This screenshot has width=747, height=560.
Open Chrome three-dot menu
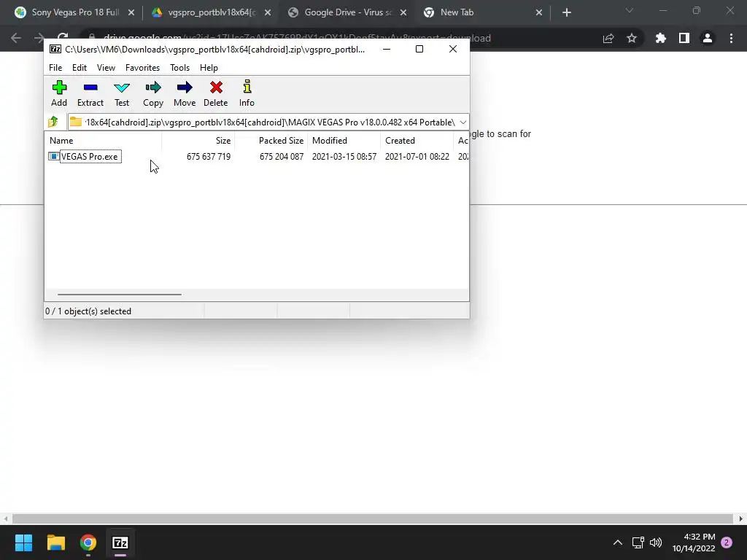[x=731, y=38]
